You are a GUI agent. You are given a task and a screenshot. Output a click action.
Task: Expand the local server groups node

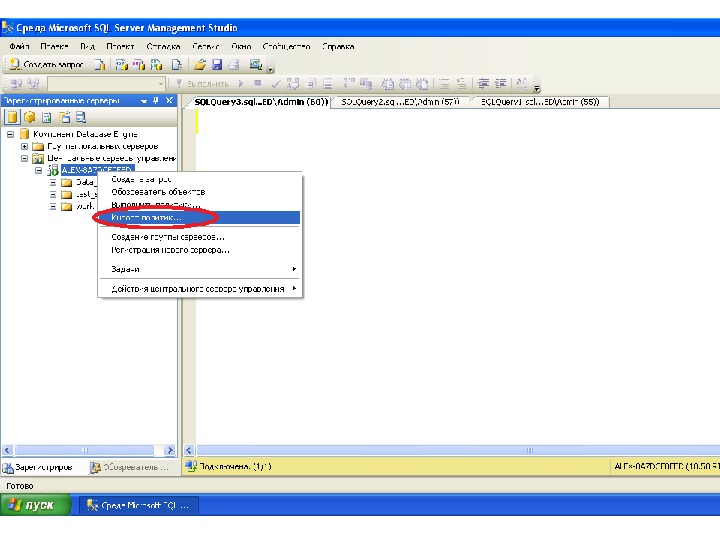(24, 146)
